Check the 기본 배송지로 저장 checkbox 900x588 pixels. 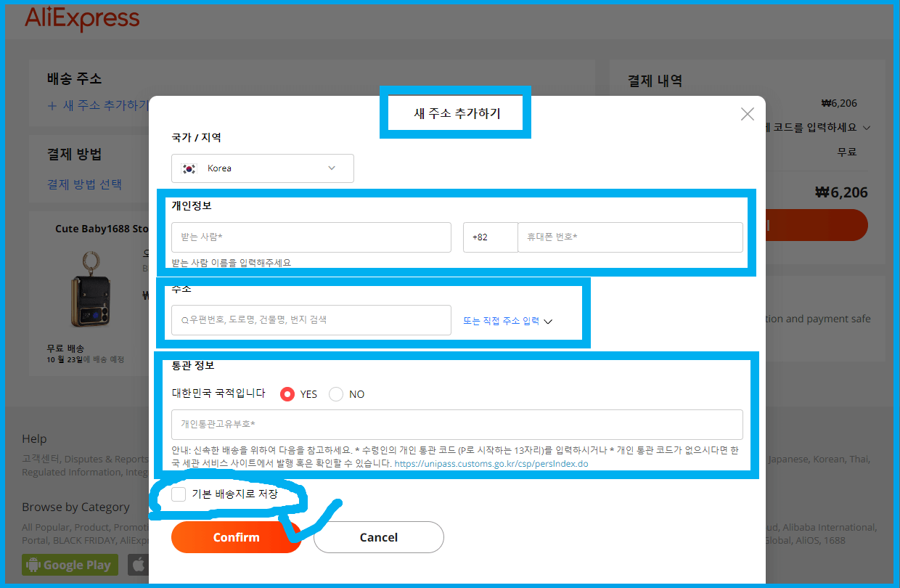point(178,494)
